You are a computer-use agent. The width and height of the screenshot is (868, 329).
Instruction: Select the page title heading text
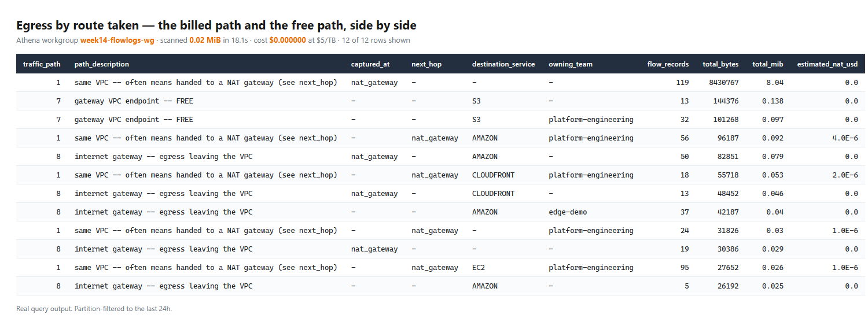click(x=216, y=25)
